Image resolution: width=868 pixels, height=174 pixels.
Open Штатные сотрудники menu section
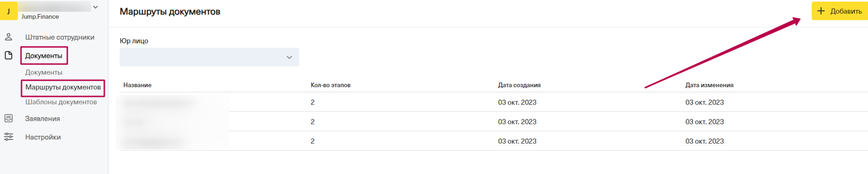[59, 37]
